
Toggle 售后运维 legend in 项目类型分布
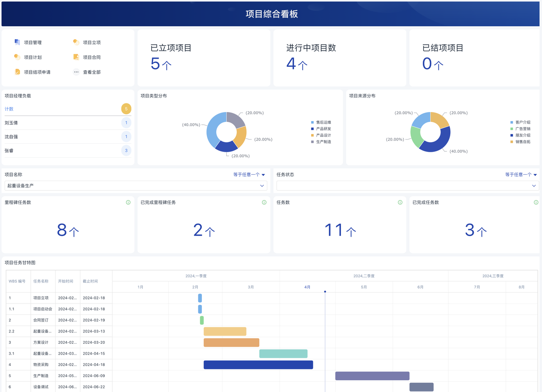(323, 122)
